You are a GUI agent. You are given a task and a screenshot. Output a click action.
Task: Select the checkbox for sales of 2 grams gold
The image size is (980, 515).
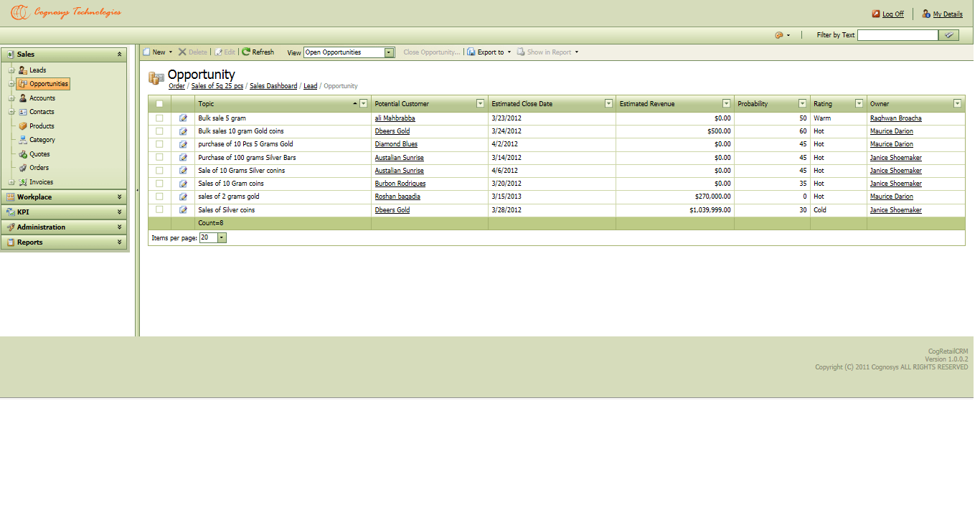159,197
